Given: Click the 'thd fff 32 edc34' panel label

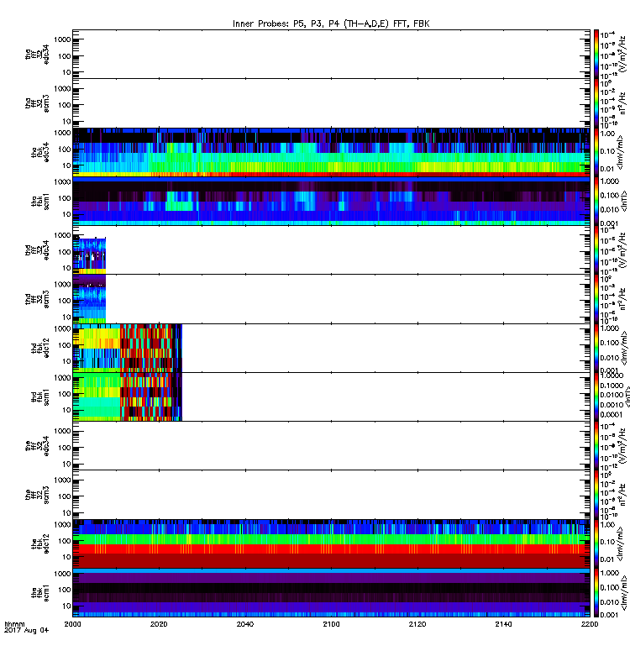Looking at the screenshot, I should (37, 249).
